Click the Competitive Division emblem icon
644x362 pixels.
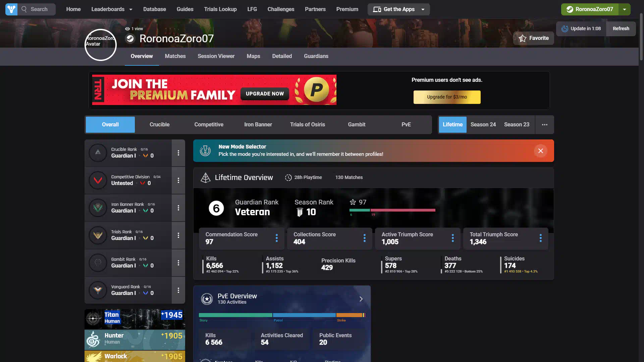coord(98,180)
